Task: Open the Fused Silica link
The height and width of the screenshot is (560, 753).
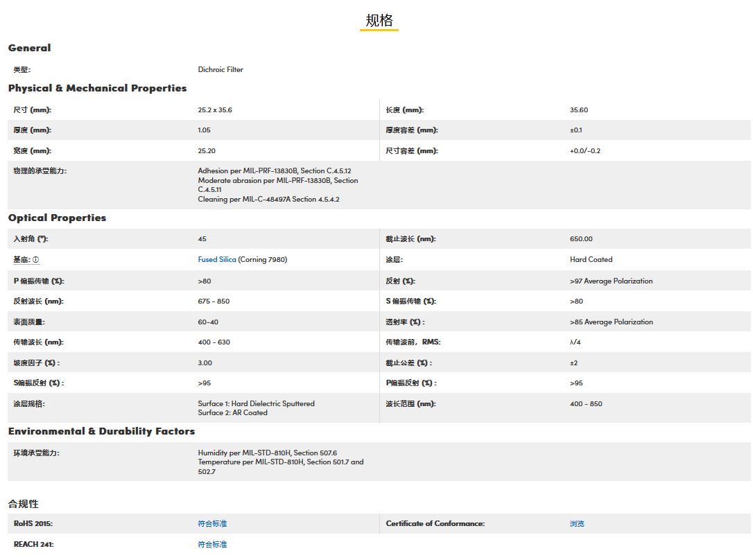Action: 217,260
